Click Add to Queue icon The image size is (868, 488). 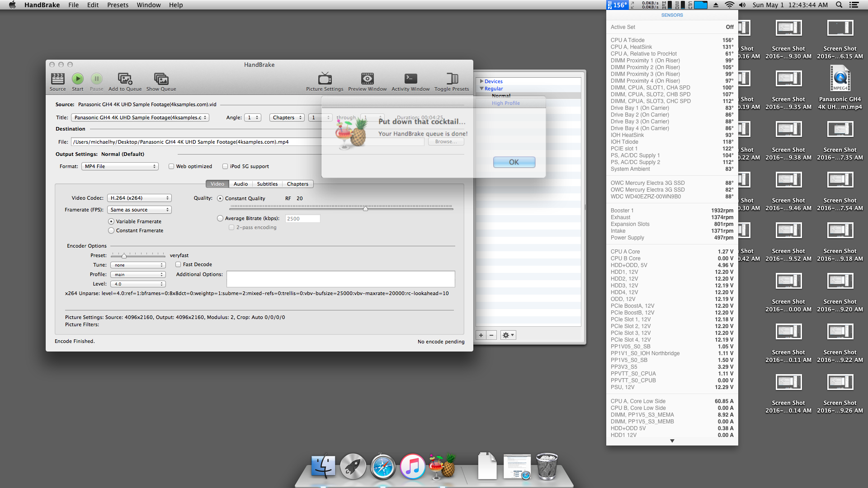[x=125, y=82]
